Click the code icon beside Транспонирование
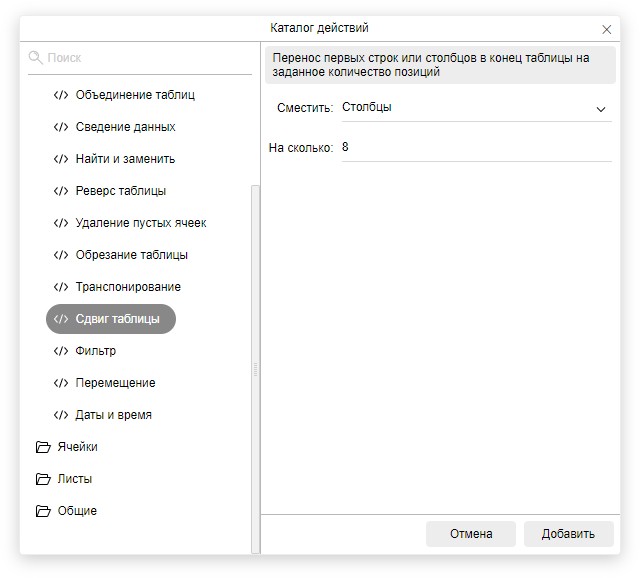This screenshot has height=578, width=640. coord(61,287)
